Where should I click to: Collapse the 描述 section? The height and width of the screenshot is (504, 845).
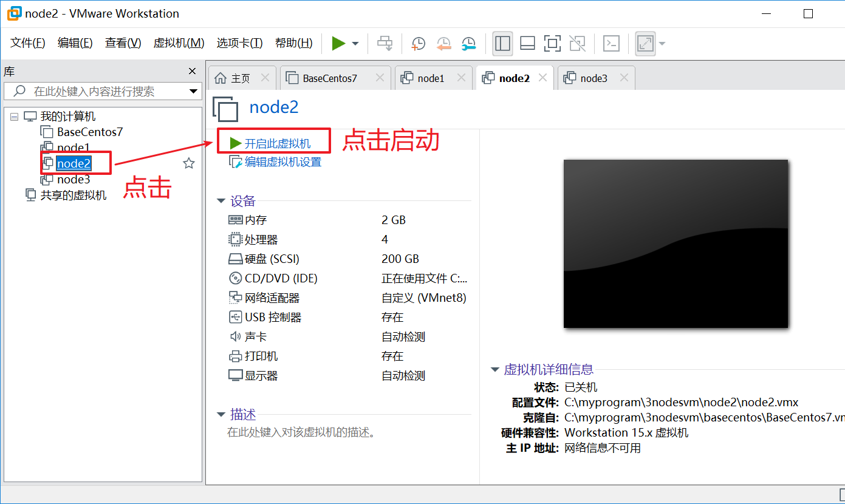tap(221, 415)
